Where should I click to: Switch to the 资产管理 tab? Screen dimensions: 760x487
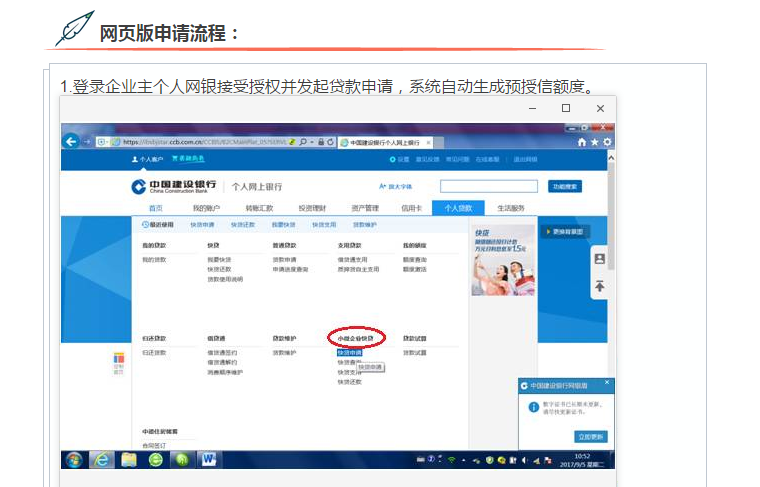point(365,208)
